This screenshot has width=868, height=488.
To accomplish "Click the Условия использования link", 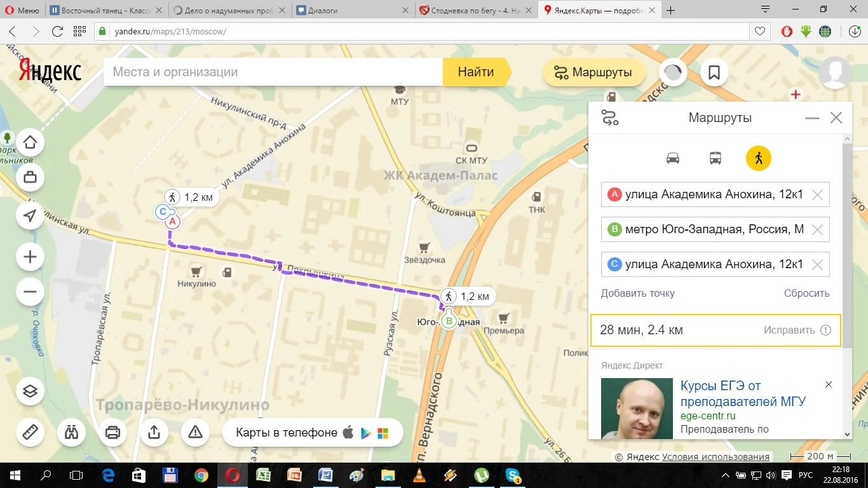I will [x=715, y=457].
